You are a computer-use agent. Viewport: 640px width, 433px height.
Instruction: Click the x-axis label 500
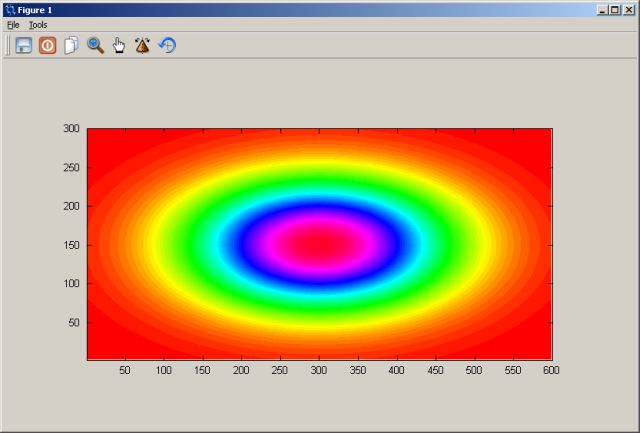point(474,370)
